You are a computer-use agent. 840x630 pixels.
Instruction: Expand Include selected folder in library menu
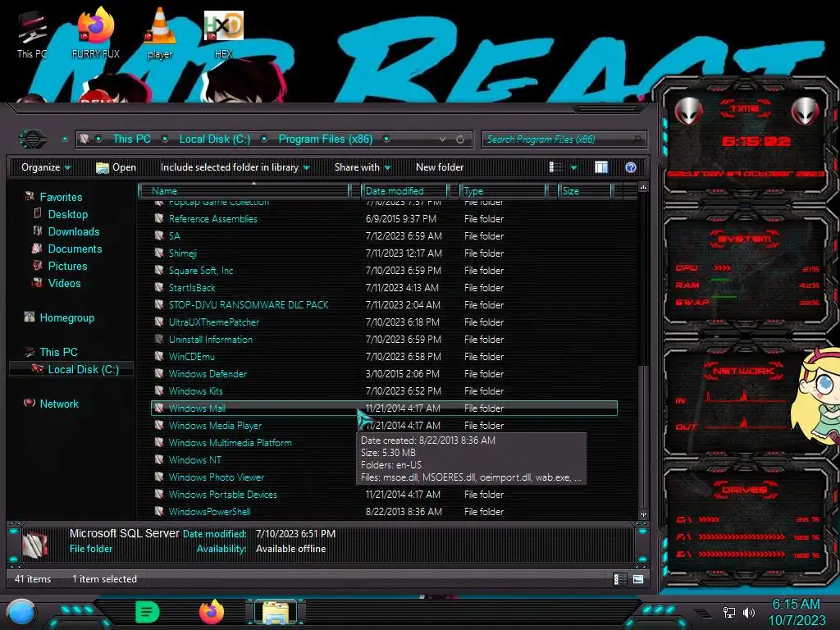click(x=235, y=167)
